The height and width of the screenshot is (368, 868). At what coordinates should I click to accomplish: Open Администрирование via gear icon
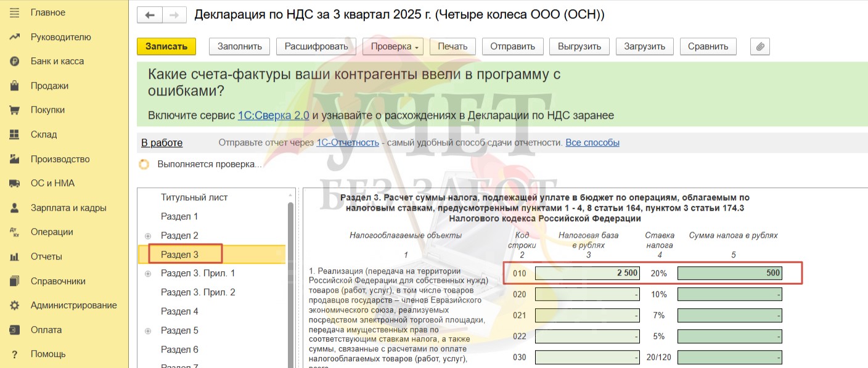click(x=15, y=305)
